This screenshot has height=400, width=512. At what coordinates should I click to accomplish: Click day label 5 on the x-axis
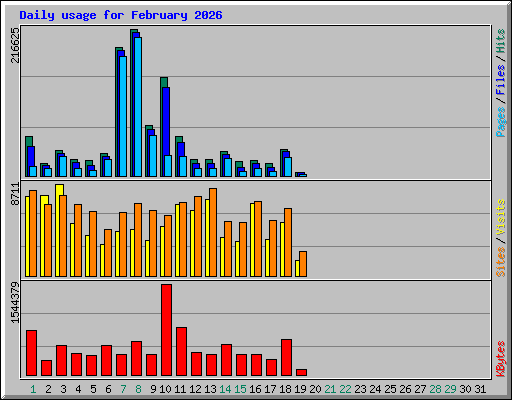coord(93,389)
